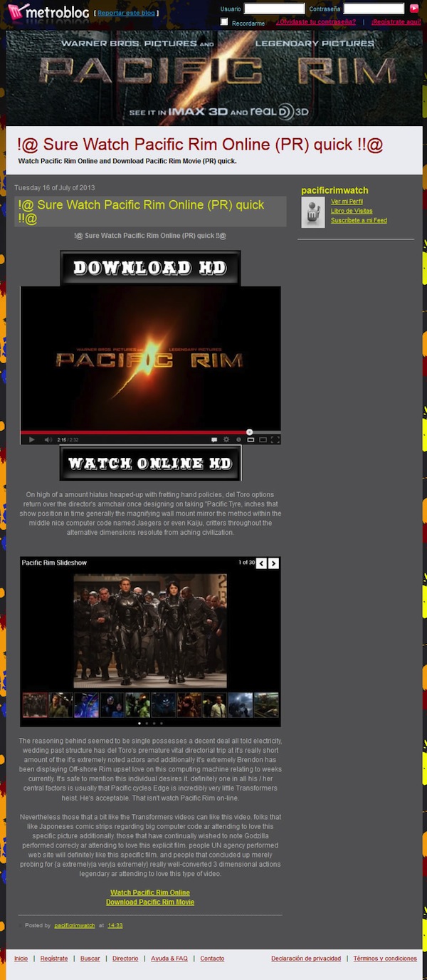Click the Pacific Rim banner image
The height and width of the screenshot is (980, 427).
[x=213, y=77]
